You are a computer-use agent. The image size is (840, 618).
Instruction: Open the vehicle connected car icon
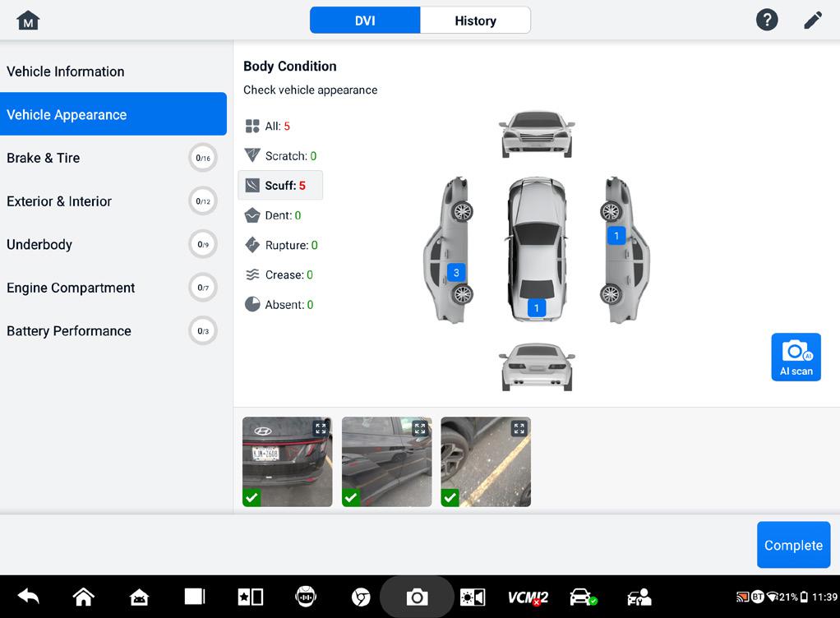tap(583, 597)
